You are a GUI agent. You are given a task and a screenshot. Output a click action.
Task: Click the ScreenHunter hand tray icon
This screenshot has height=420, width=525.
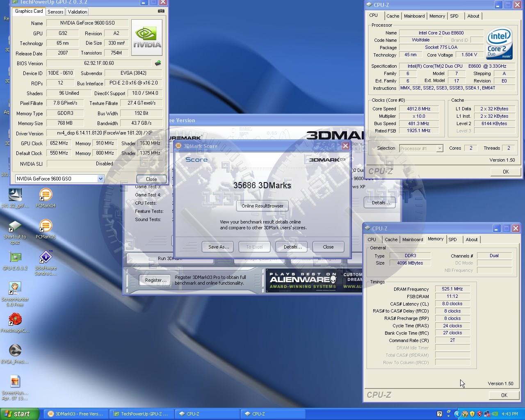(x=465, y=414)
